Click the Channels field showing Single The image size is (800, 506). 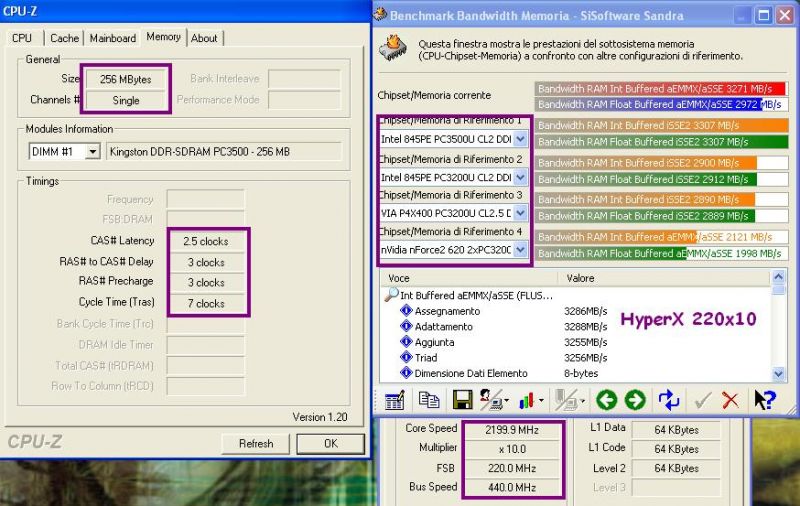tap(126, 100)
